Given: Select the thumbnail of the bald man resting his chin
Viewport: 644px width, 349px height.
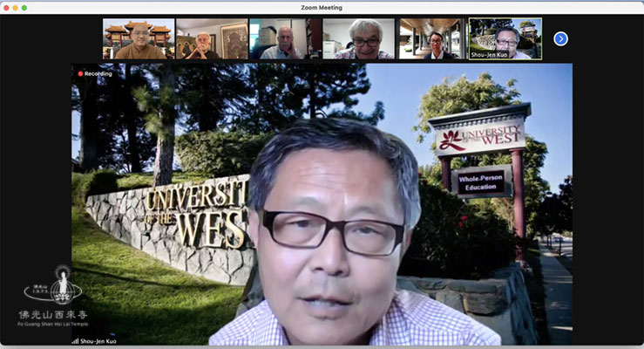Looking at the screenshot, I should [x=286, y=39].
